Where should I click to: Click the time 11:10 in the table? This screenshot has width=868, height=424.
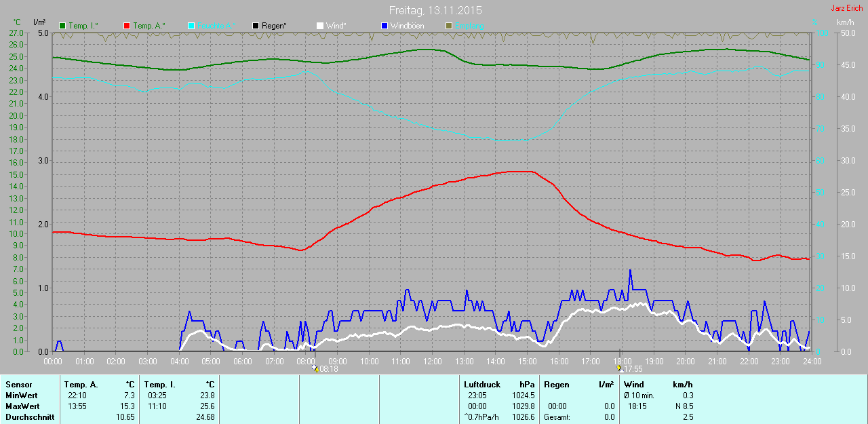point(157,406)
